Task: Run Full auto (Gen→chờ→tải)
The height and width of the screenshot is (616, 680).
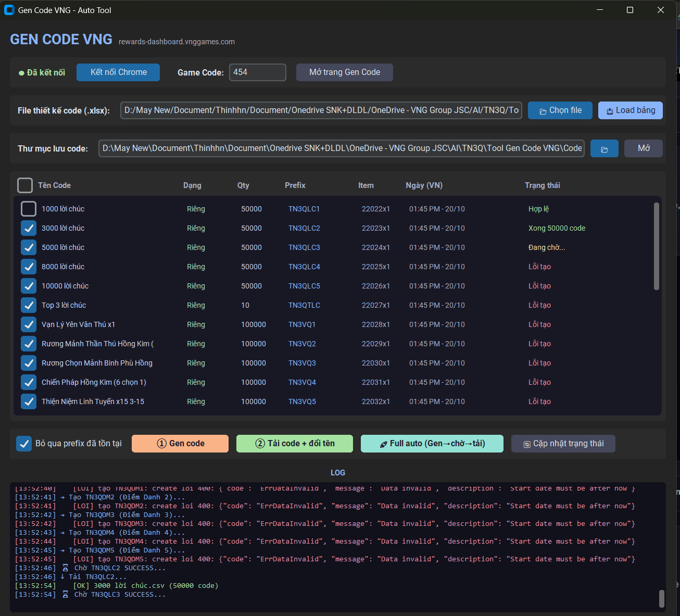Action: (x=432, y=444)
